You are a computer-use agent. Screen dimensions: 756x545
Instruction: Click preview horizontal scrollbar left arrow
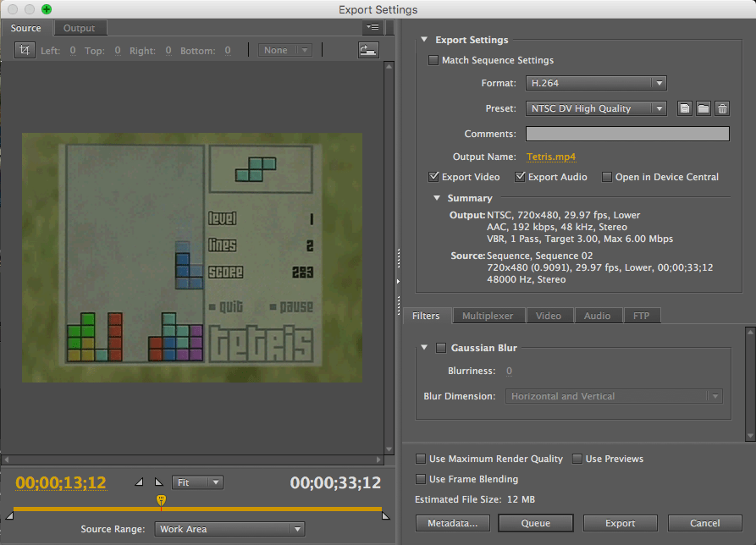coord(6,460)
